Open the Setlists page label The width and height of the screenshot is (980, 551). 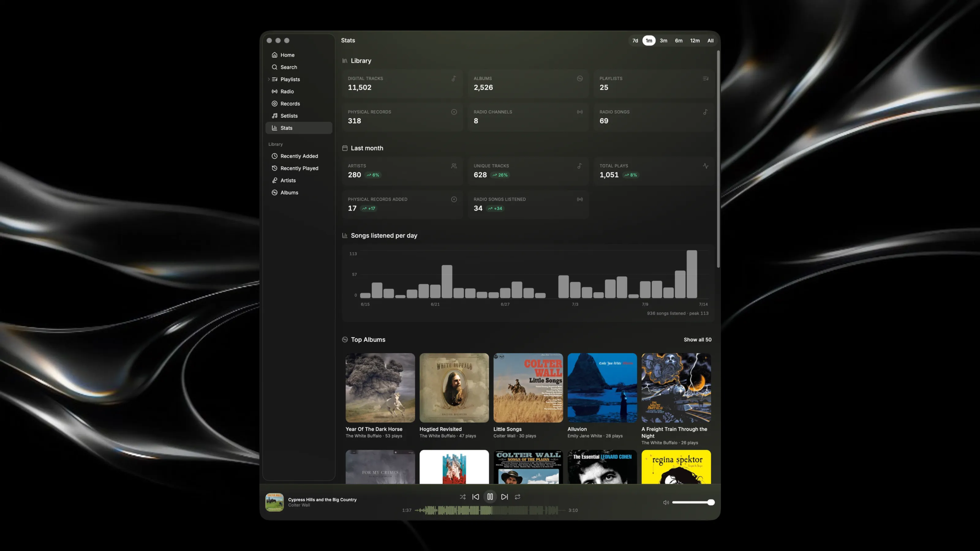click(289, 116)
